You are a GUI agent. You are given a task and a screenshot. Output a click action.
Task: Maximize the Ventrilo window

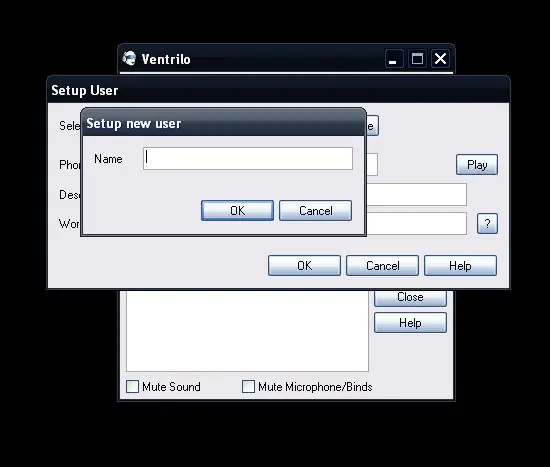[417, 58]
